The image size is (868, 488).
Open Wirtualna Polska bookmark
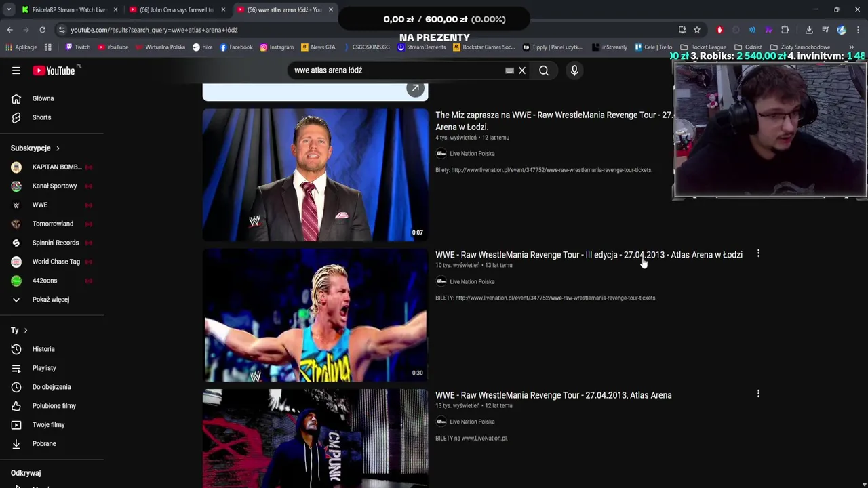[x=160, y=47]
